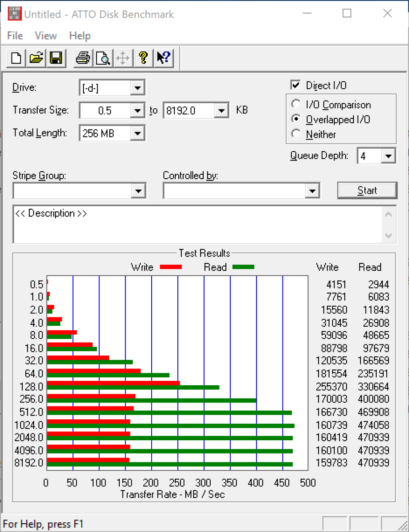
Task: Click the Start benchmark button
Action: [x=367, y=191]
